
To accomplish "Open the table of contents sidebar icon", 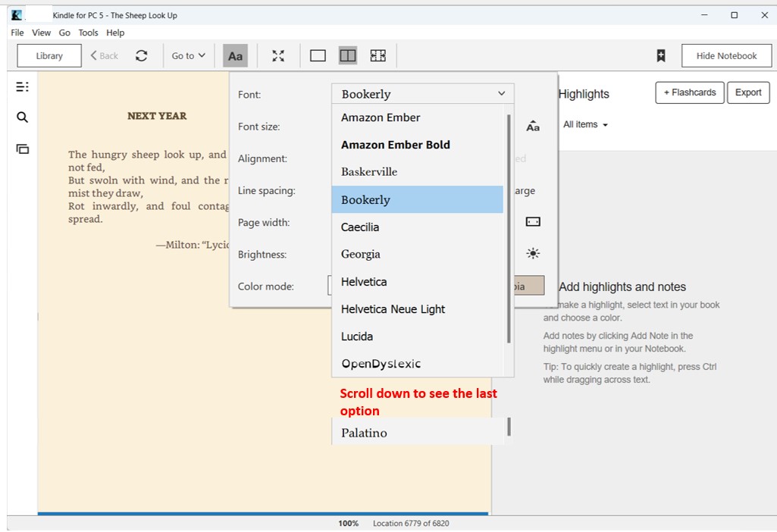I will tap(22, 86).
